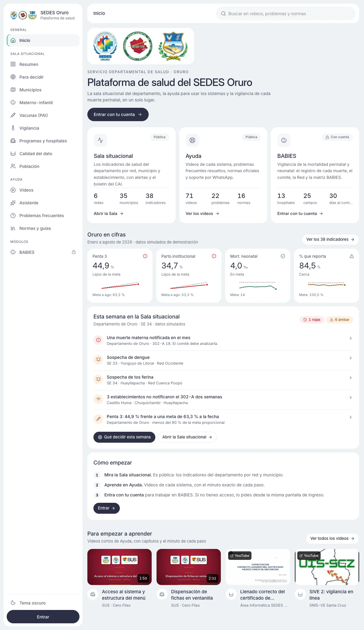This screenshot has height=630, width=364.
Task: Expand the 302-A non-reporting establishments chevron
Action: click(351, 397)
